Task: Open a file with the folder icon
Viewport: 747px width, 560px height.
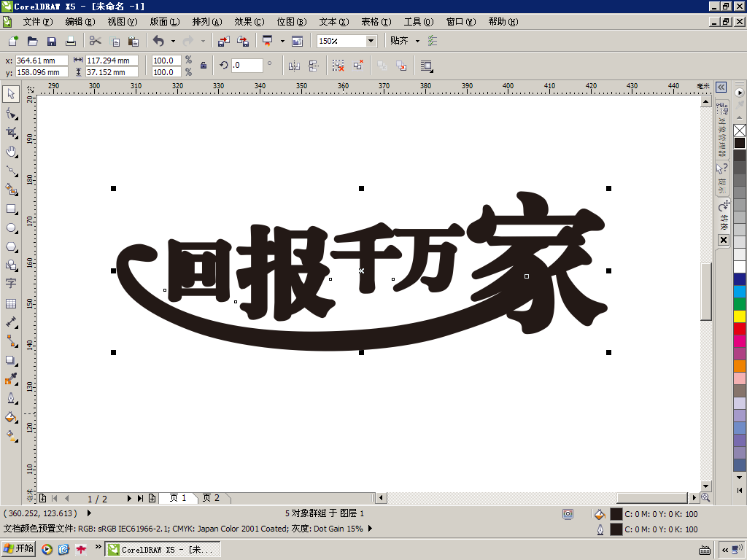Action: click(x=32, y=41)
